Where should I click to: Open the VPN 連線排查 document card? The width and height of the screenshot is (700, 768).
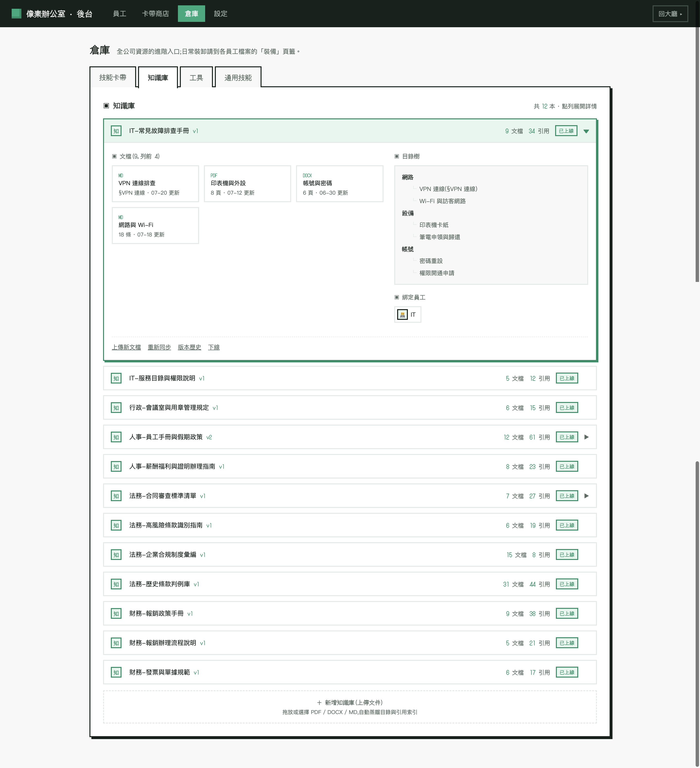pos(156,184)
